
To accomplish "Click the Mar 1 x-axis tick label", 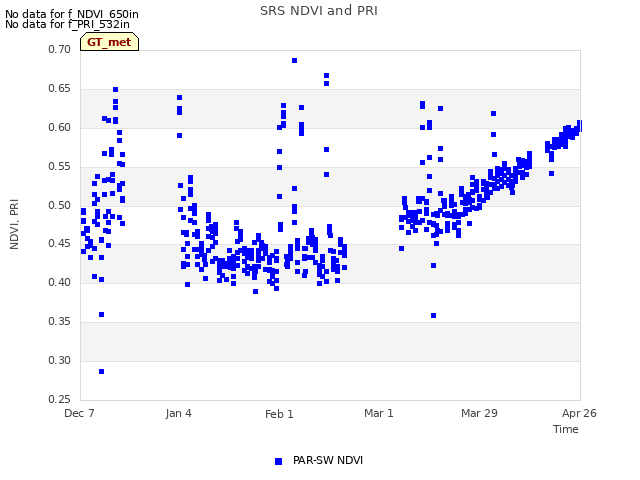I will (x=379, y=413).
